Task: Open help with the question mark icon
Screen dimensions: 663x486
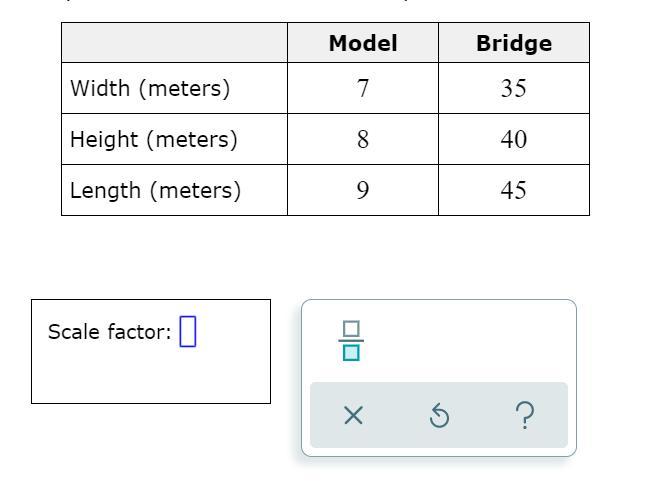Action: [525, 415]
